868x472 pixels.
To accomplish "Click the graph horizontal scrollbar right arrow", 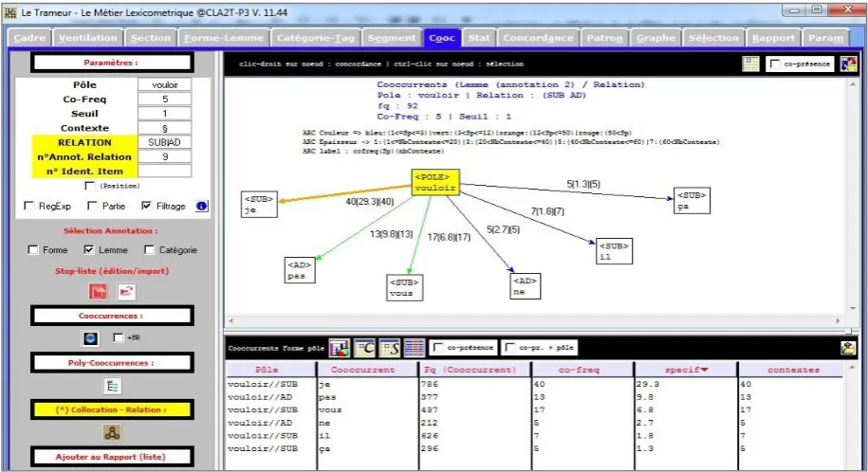I will pyautogui.click(x=838, y=320).
